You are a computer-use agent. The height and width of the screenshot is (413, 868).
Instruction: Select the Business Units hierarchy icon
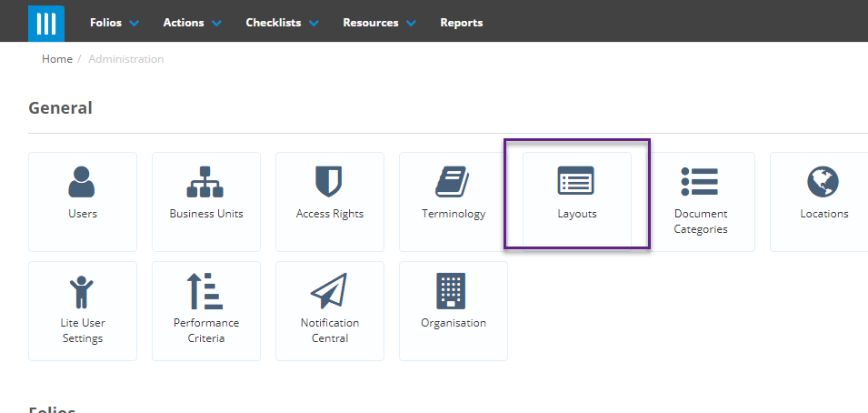(x=205, y=182)
